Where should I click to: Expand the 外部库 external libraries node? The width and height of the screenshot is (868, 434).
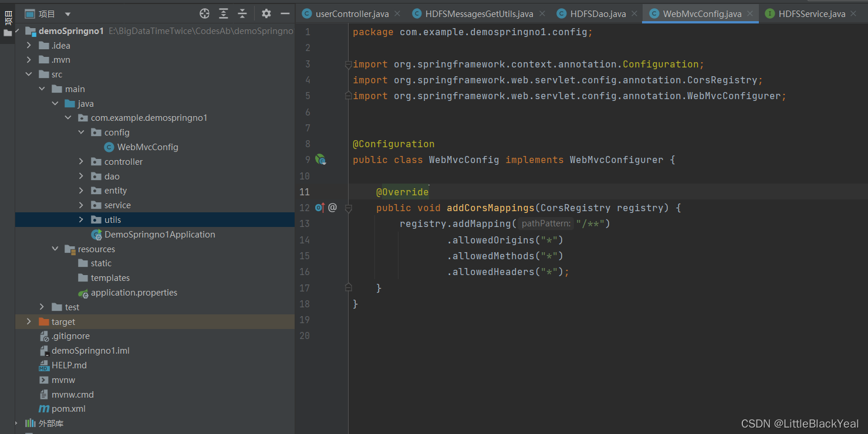pyautogui.click(x=16, y=423)
